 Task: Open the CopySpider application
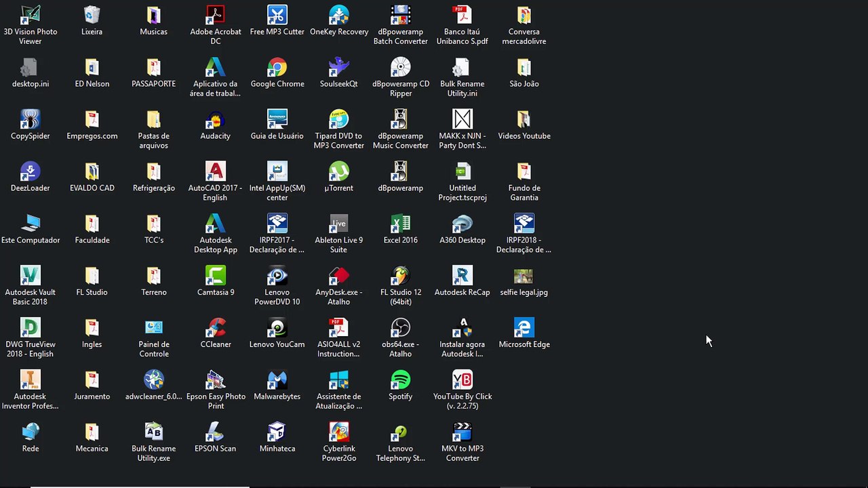31,120
